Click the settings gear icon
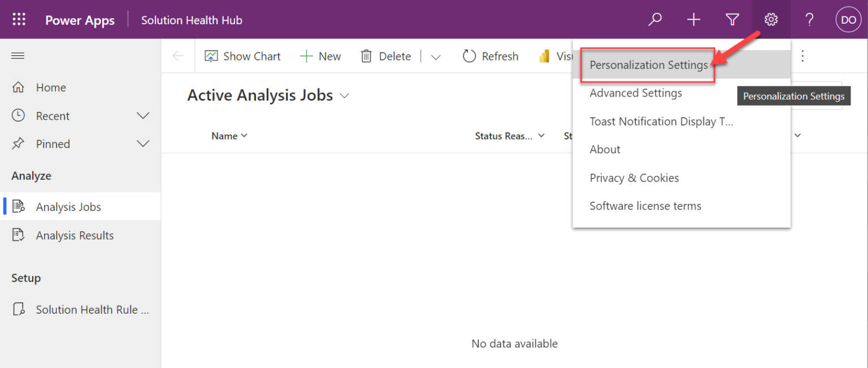The height and width of the screenshot is (368, 868). pyautogui.click(x=771, y=20)
